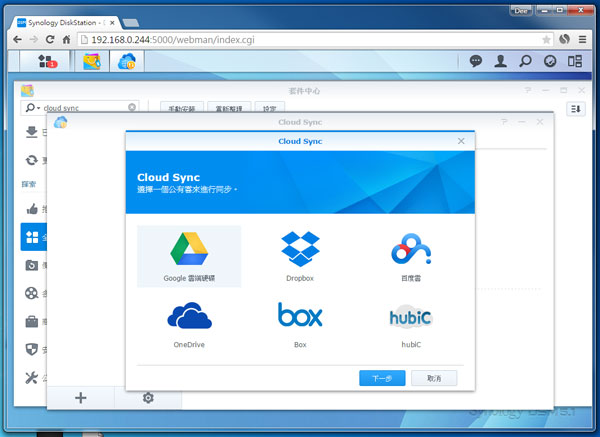Choose the Box cloud service

coord(300,322)
